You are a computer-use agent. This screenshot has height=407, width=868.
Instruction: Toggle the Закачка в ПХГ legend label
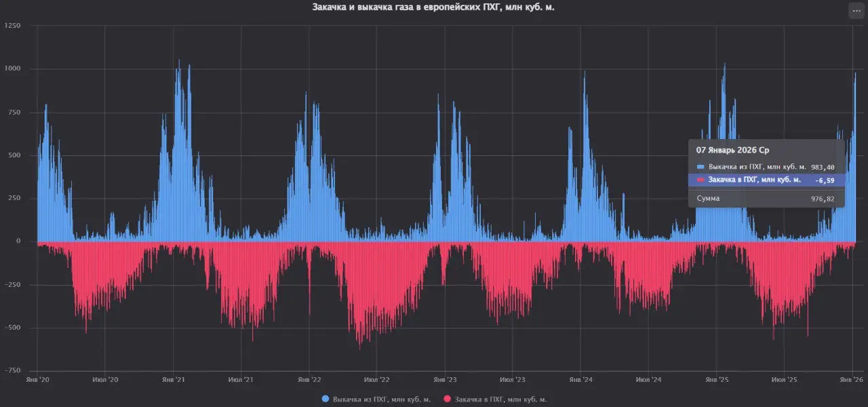coord(500,399)
